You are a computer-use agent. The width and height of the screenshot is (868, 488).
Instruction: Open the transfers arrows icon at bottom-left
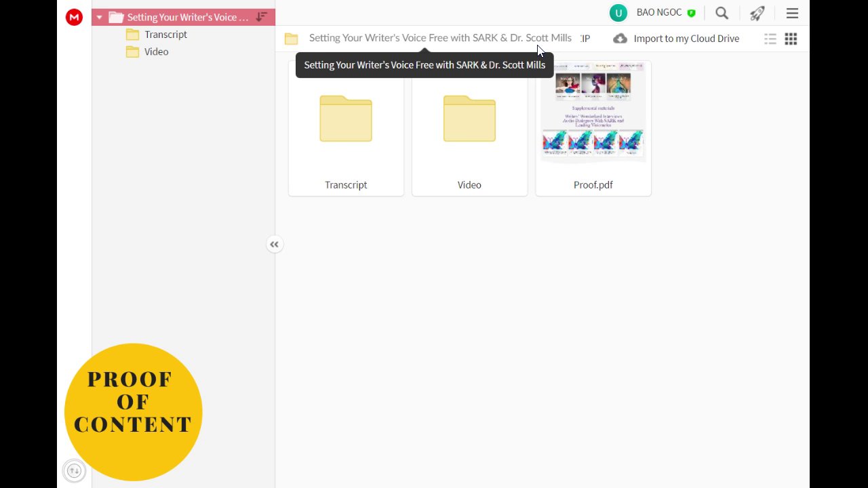tap(74, 470)
